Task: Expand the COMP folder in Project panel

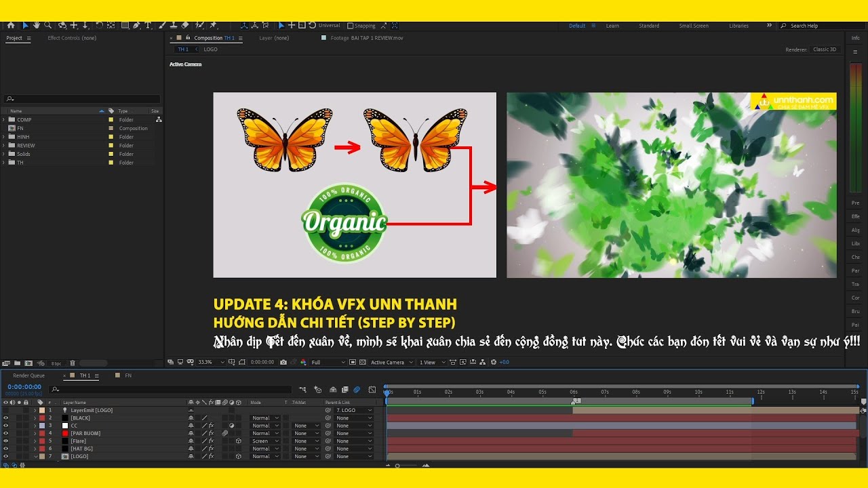Action: click(3, 120)
